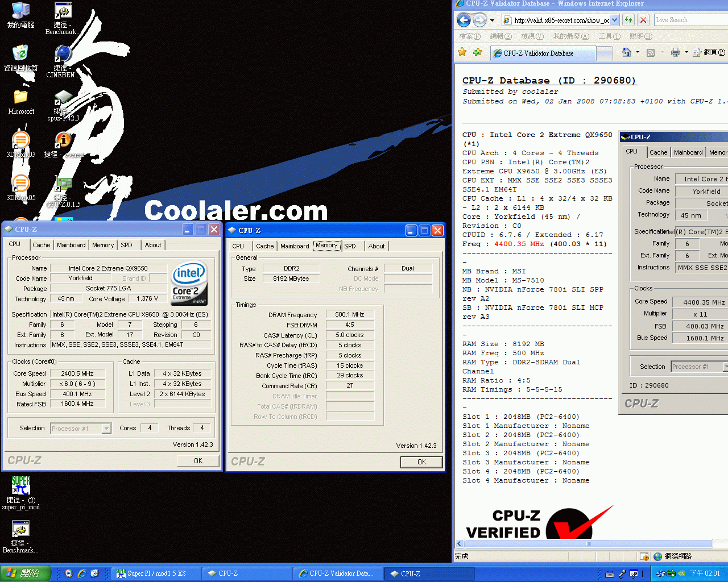Open a new blank IE tab
The image size is (728, 582).
point(604,53)
